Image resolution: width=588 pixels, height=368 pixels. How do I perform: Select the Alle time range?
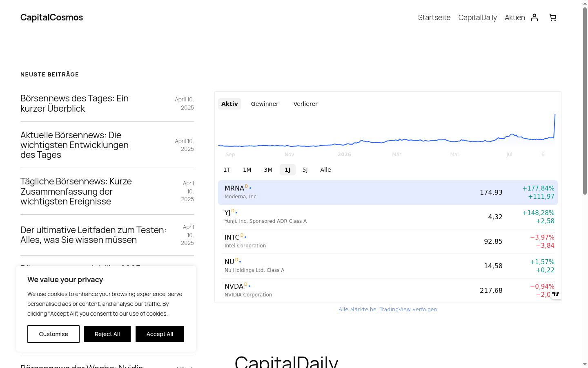click(325, 170)
